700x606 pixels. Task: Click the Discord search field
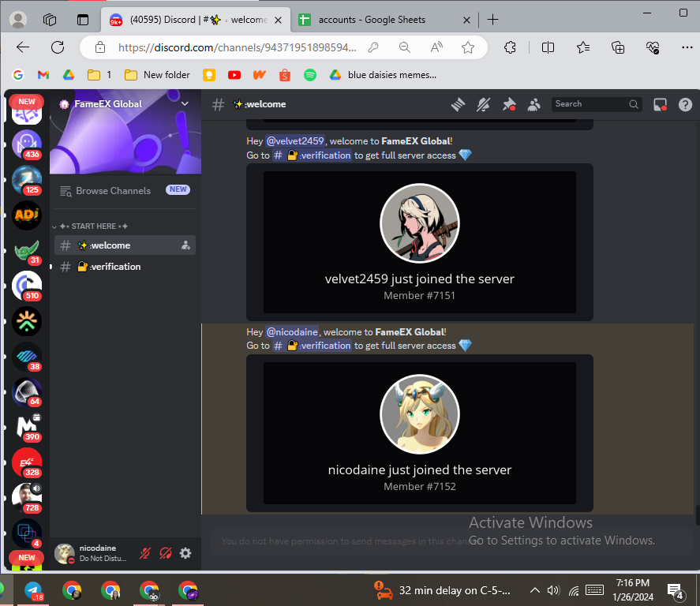(x=597, y=104)
